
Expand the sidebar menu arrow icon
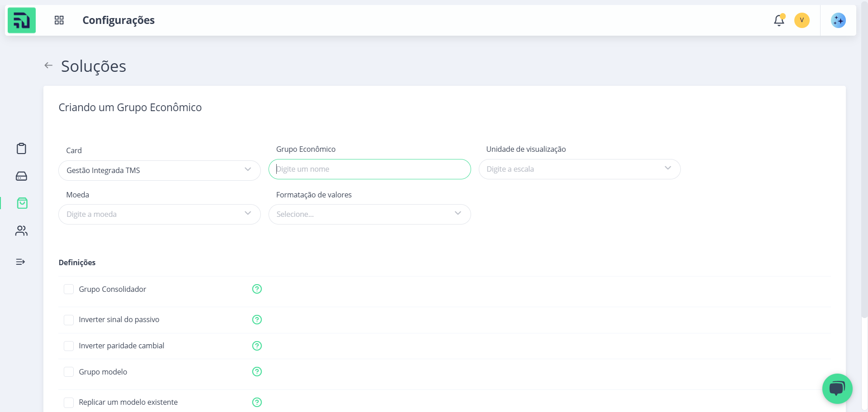point(20,262)
